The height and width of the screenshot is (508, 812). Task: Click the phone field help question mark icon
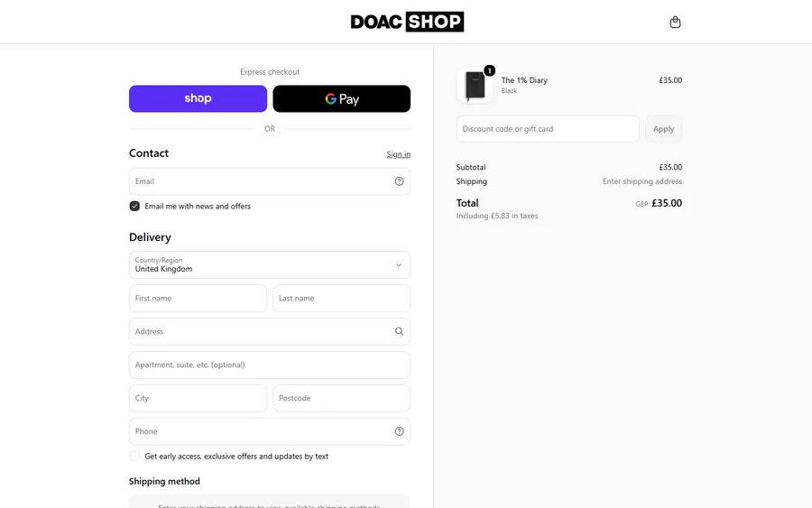click(399, 431)
